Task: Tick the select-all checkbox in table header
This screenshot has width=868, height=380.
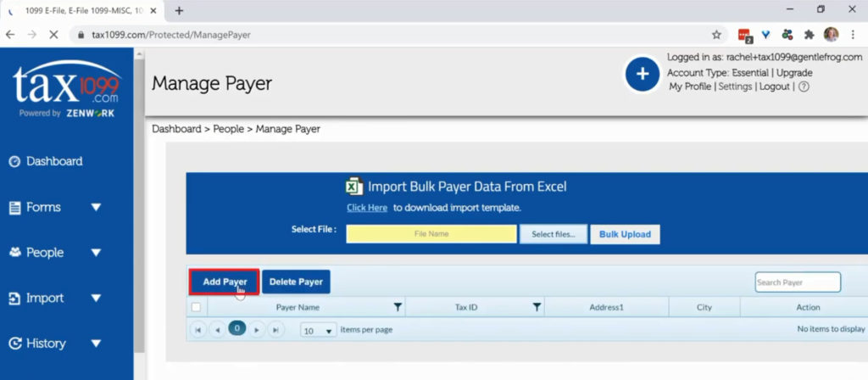Action: pos(196,307)
